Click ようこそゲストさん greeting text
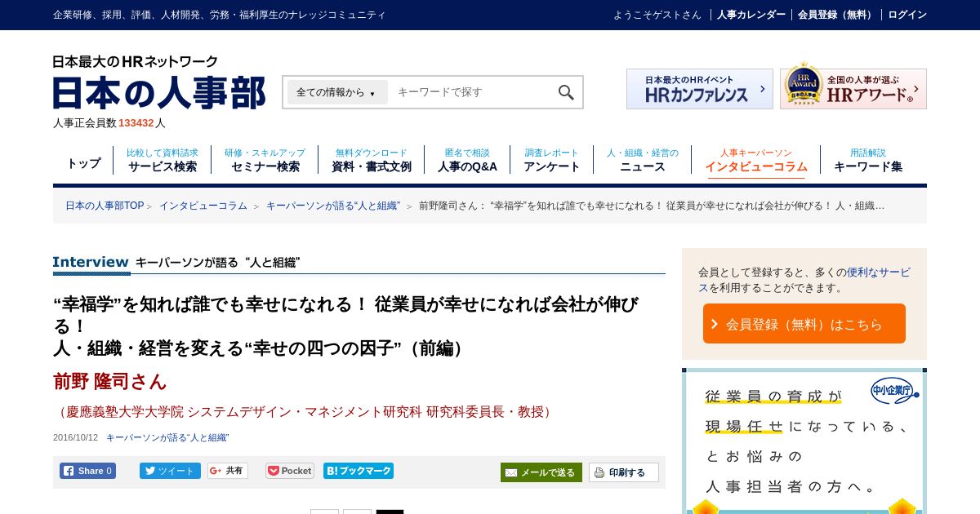Image resolution: width=980 pixels, height=514 pixels. (x=657, y=15)
